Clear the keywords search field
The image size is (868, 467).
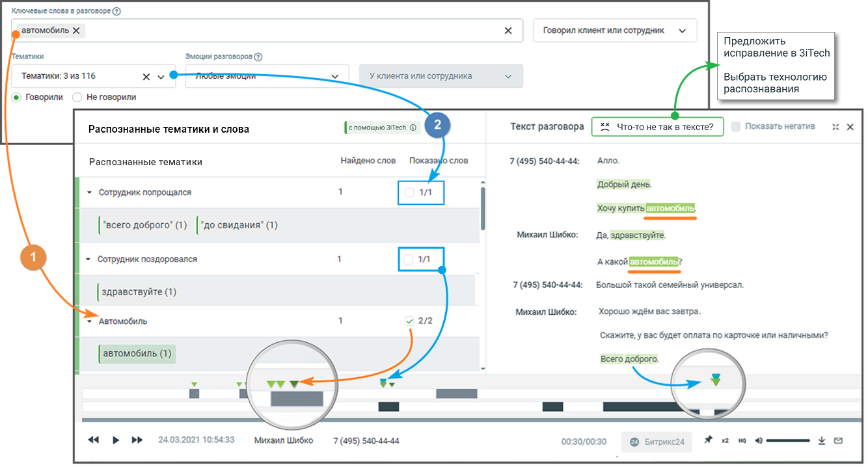coord(509,31)
